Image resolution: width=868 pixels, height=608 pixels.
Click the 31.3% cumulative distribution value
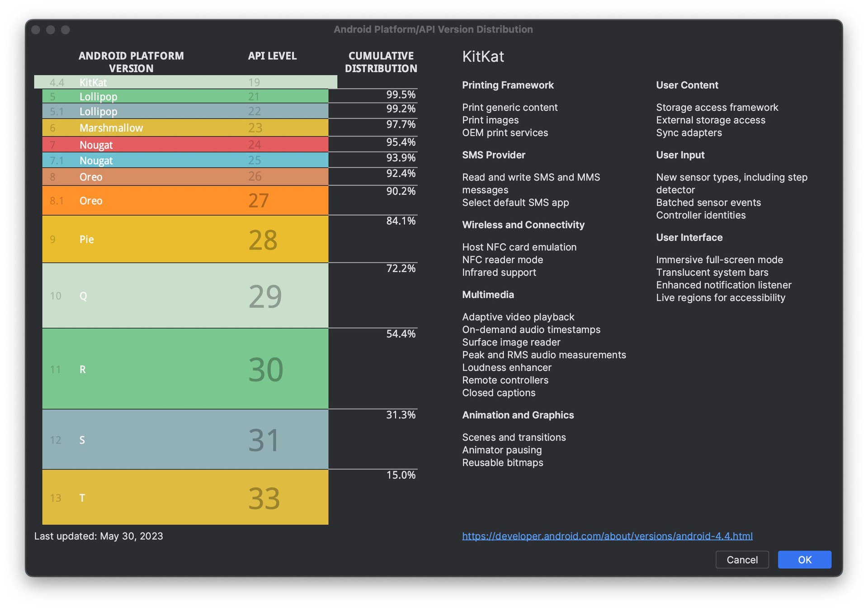401,415
